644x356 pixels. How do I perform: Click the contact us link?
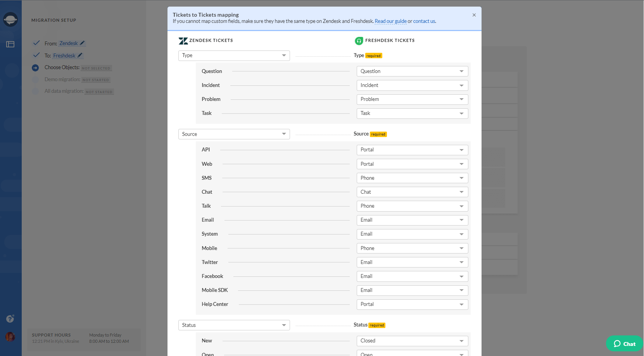pos(424,21)
